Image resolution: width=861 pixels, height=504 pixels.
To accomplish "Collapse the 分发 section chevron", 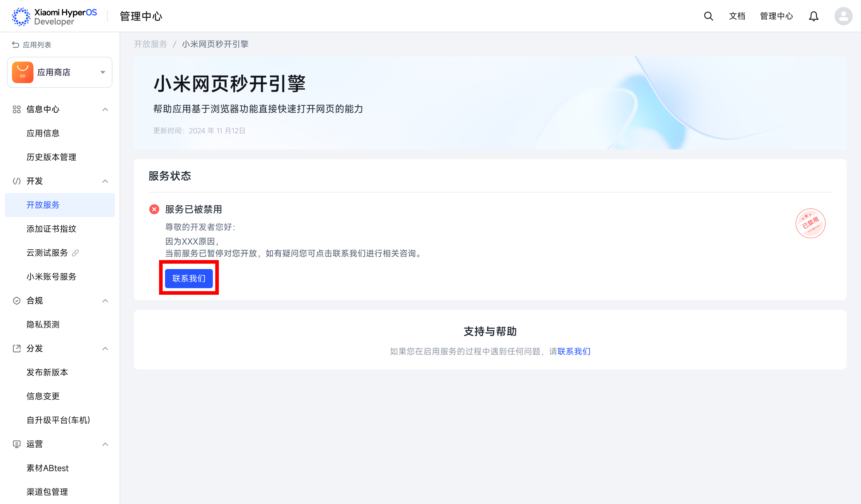I will pos(105,349).
